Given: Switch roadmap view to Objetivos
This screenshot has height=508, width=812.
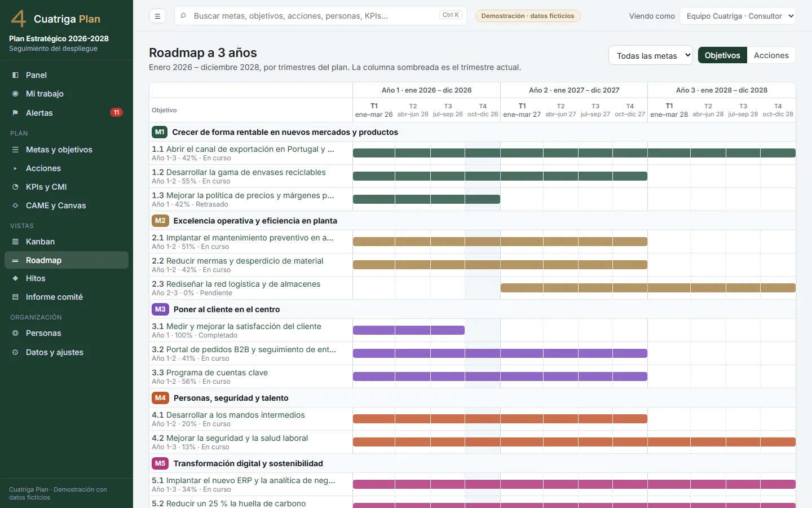Looking at the screenshot, I should pos(722,55).
